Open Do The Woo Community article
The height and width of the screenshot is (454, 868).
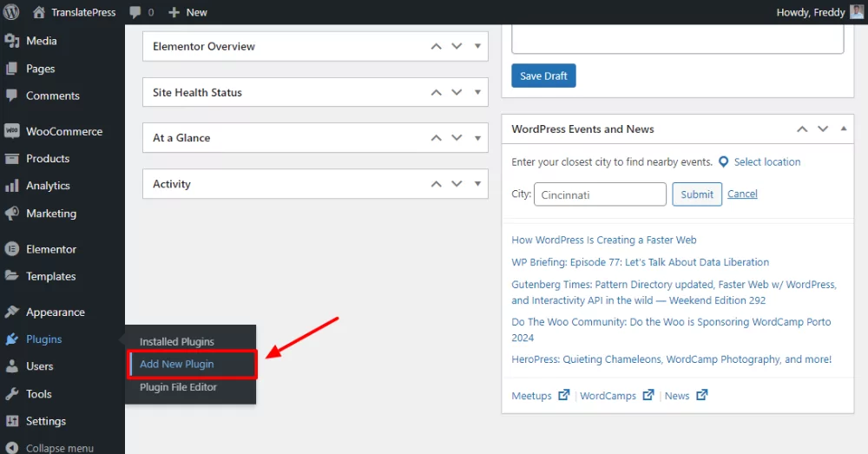pyautogui.click(x=671, y=329)
